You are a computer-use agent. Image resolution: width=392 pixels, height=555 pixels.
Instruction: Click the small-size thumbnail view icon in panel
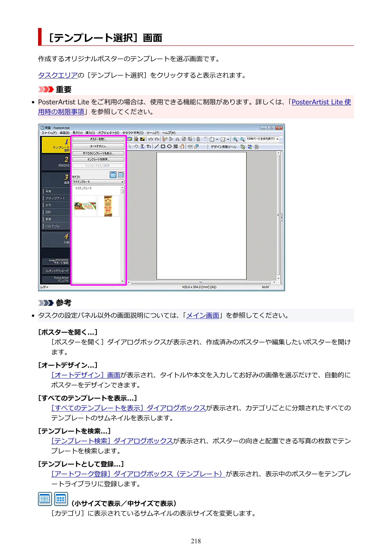coord(113,175)
